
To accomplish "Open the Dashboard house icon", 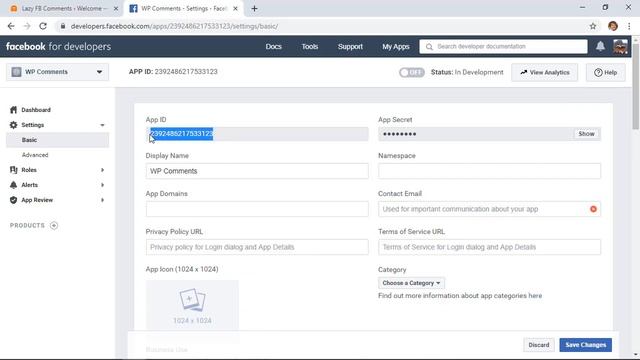I will [13, 110].
